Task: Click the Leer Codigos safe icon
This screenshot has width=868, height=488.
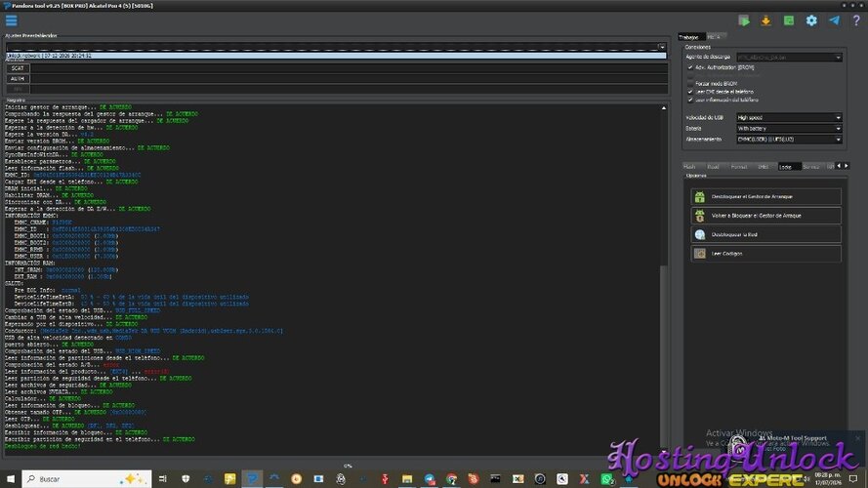Action: (700, 254)
